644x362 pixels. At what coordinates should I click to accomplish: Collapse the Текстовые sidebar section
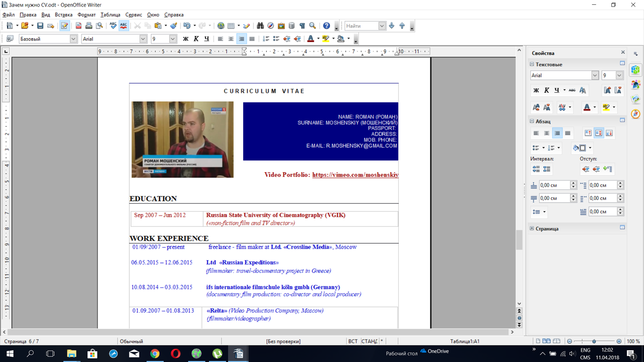pyautogui.click(x=532, y=64)
